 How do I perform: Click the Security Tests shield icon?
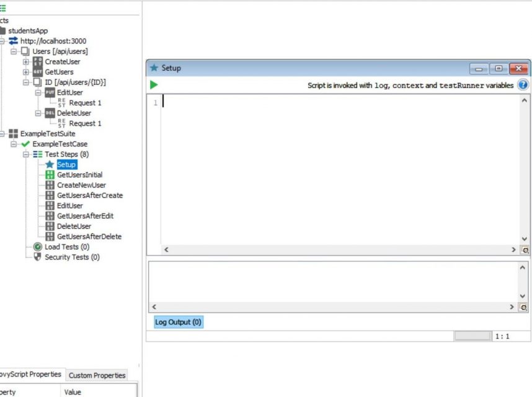(37, 257)
